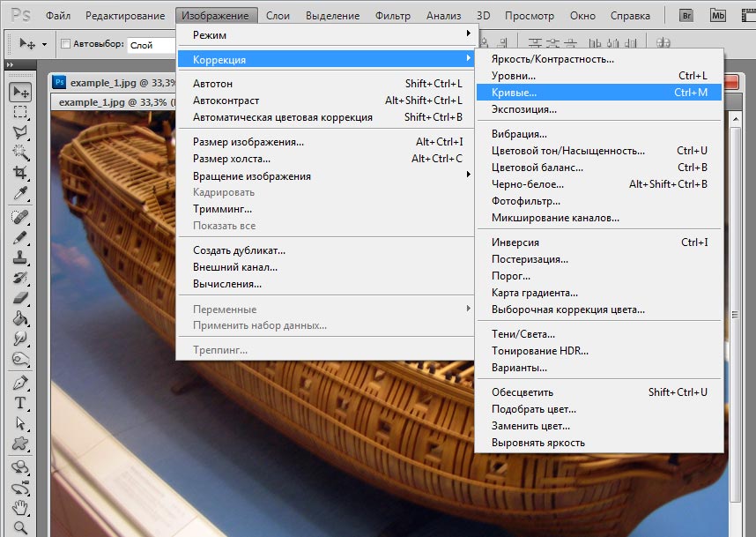Select the Move tool
The width and height of the screenshot is (756, 537).
coord(20,93)
